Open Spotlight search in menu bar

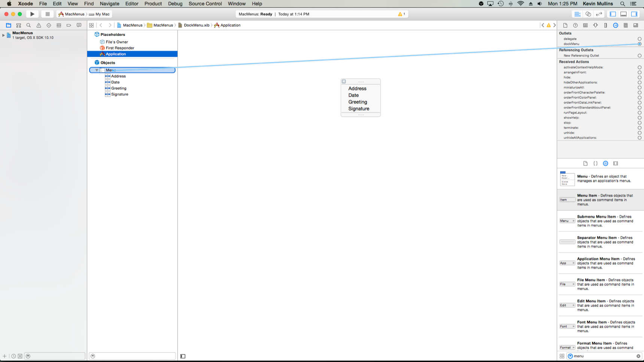tap(623, 4)
